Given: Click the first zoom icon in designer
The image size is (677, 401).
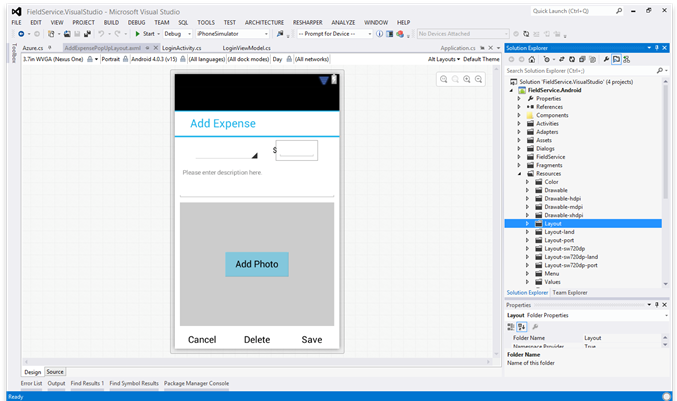Looking at the screenshot, I should click(x=443, y=79).
